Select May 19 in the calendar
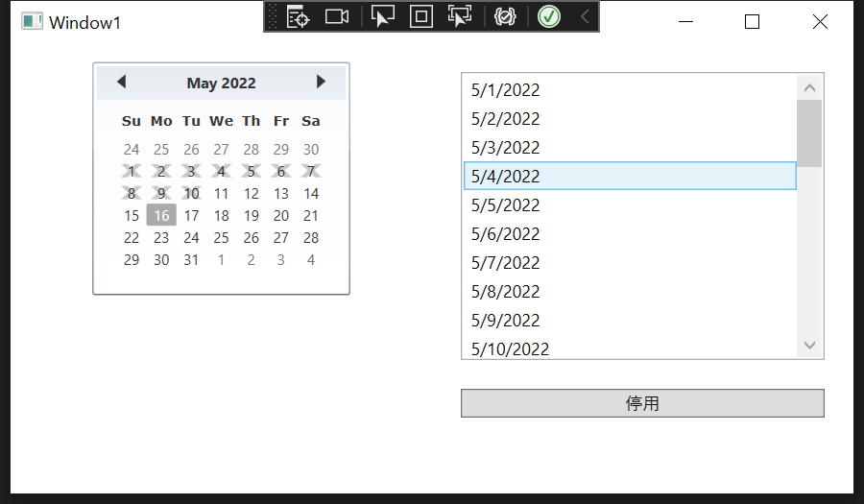864x504 pixels. (252, 215)
